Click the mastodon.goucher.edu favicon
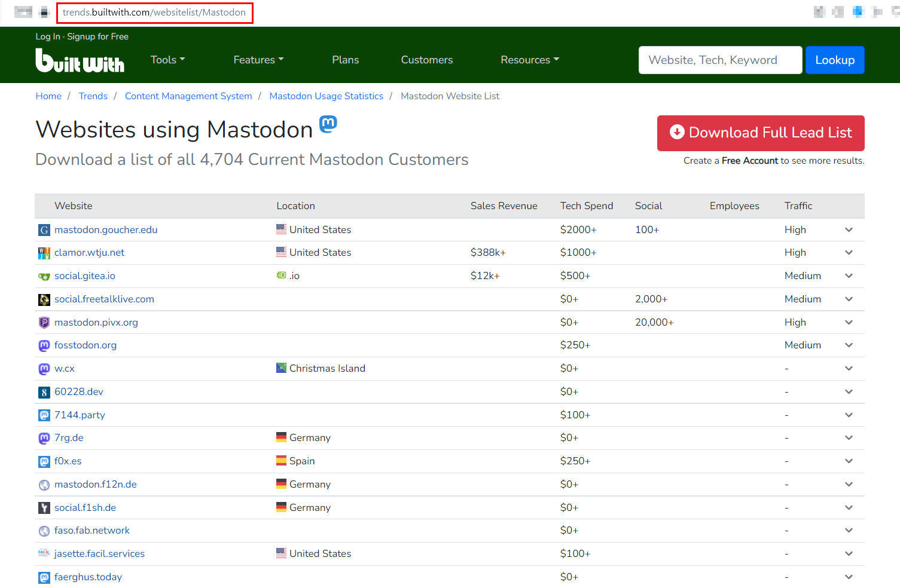The height and width of the screenshot is (588, 900). coord(44,230)
